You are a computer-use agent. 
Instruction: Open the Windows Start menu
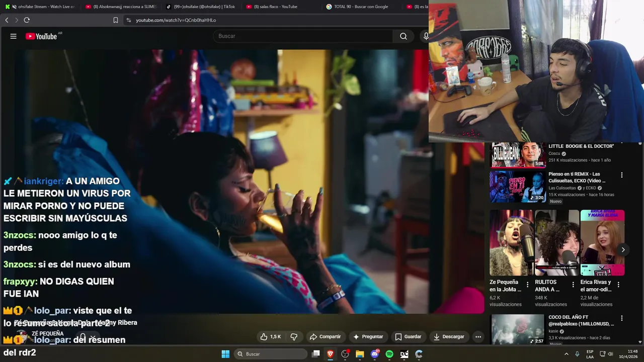225,354
